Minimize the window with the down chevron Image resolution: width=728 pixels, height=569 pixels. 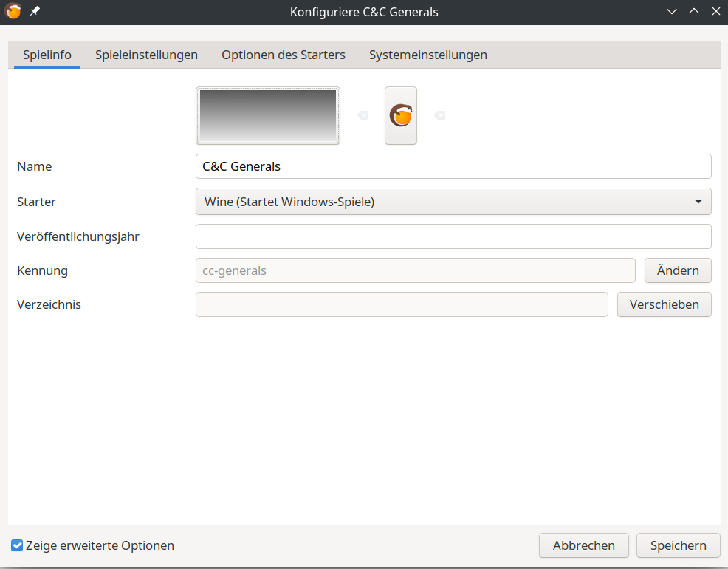pyautogui.click(x=671, y=12)
